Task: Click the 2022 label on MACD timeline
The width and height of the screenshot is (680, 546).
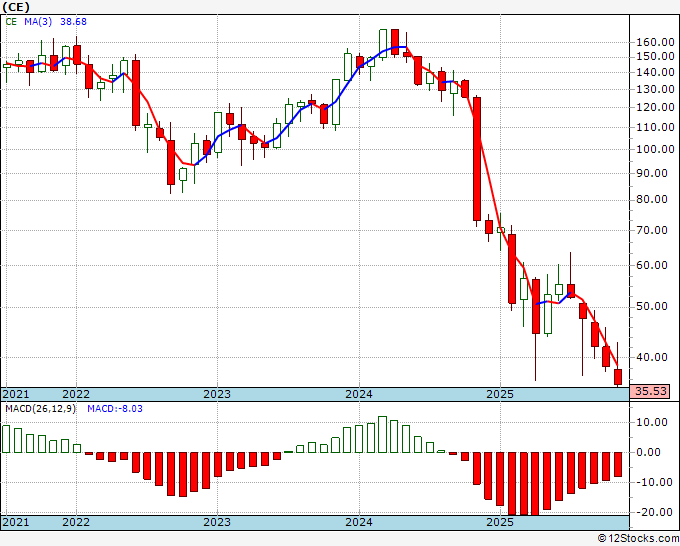Action: [76, 522]
